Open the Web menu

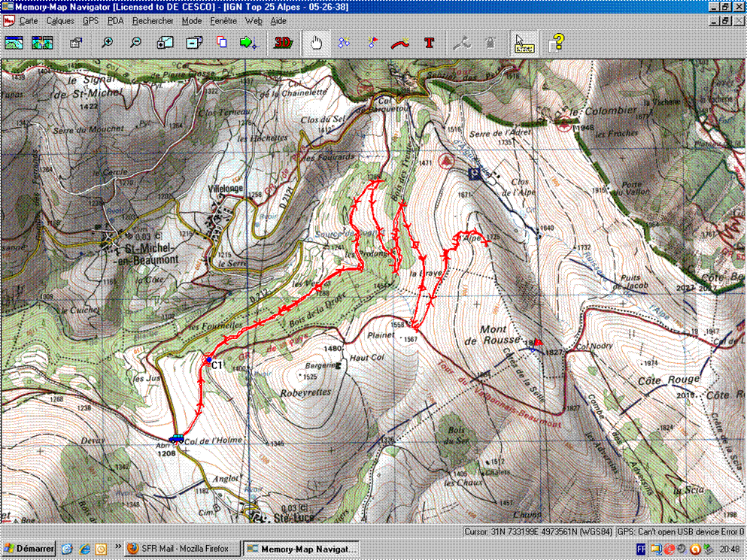point(254,21)
